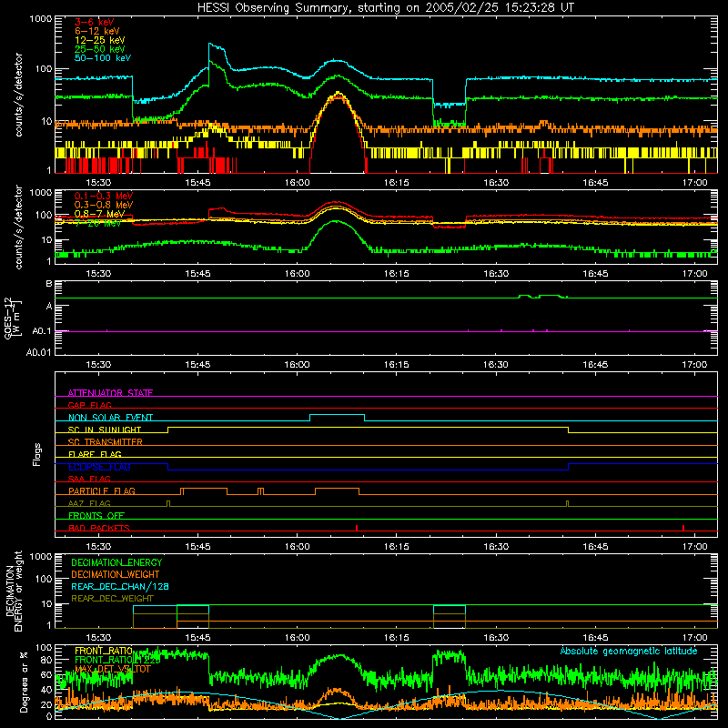Click the A0.01 tick label on GOES plot

pyautogui.click(x=38, y=352)
